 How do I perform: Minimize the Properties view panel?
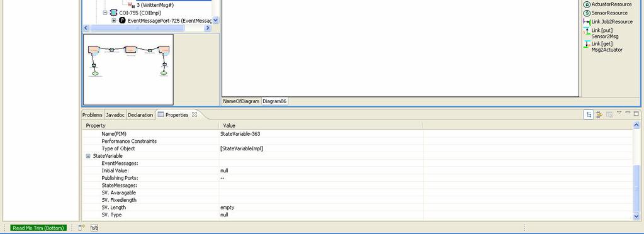click(x=628, y=113)
